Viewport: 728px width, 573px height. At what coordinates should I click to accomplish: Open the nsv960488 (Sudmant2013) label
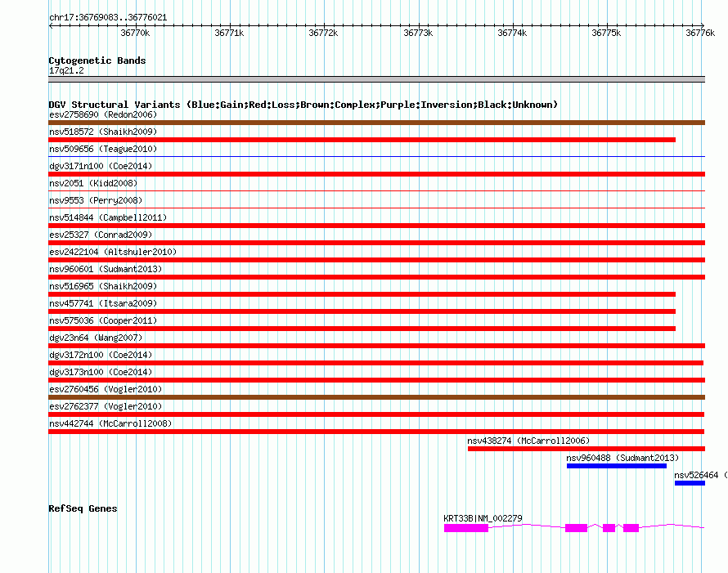click(x=622, y=458)
